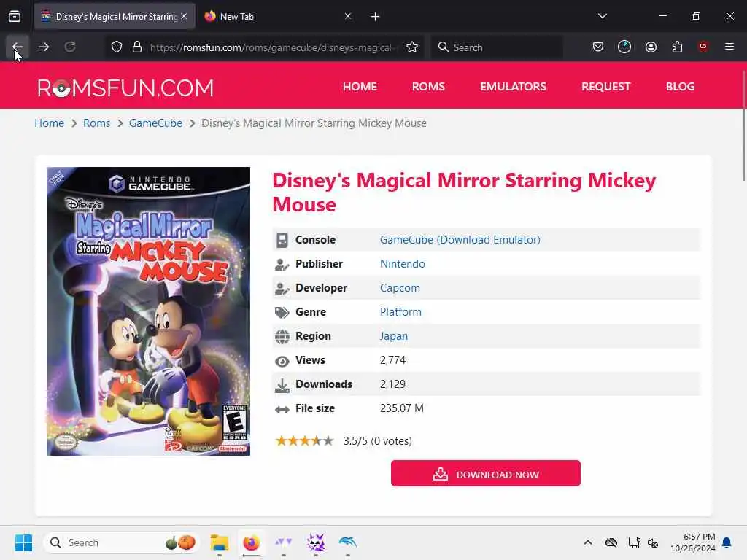Open the uBlock Origin extension icon
The height and width of the screenshot is (560, 747).
[703, 47]
